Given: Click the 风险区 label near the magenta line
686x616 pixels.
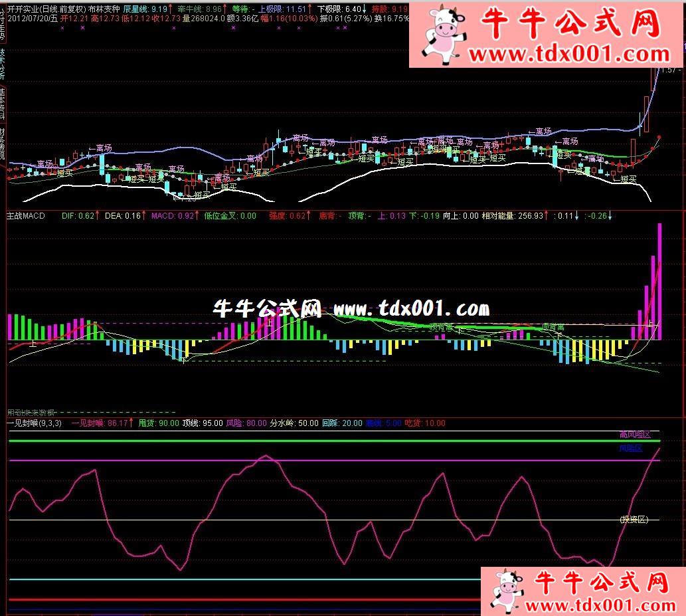Looking at the screenshot, I should [x=631, y=449].
